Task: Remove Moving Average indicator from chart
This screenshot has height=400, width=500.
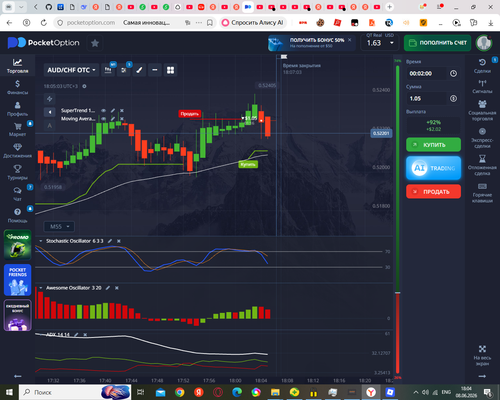Action: click(x=122, y=118)
